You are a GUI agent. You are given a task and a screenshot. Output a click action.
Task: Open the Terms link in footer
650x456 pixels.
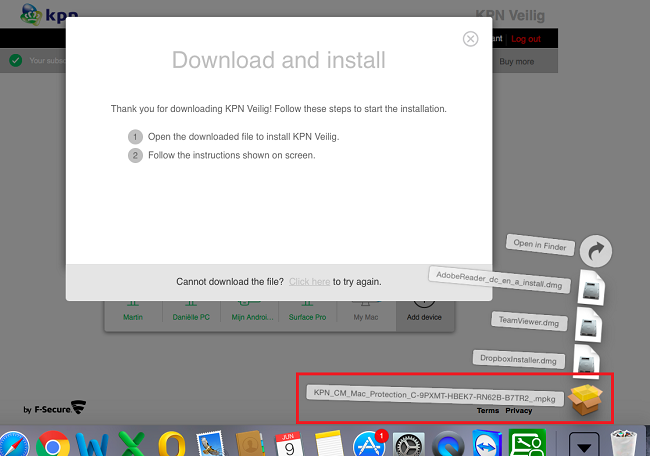point(487,411)
